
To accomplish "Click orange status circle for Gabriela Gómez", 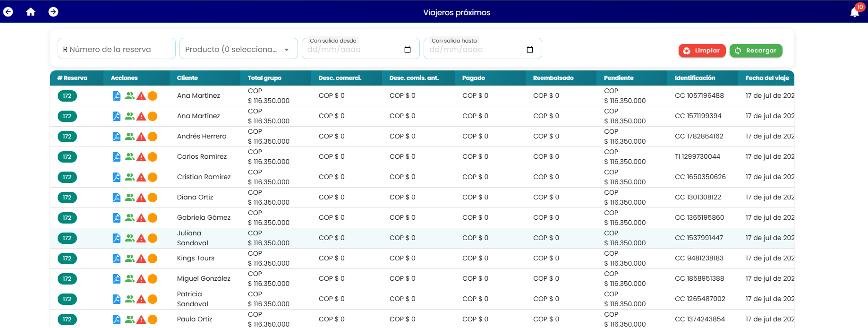I will coord(153,218).
